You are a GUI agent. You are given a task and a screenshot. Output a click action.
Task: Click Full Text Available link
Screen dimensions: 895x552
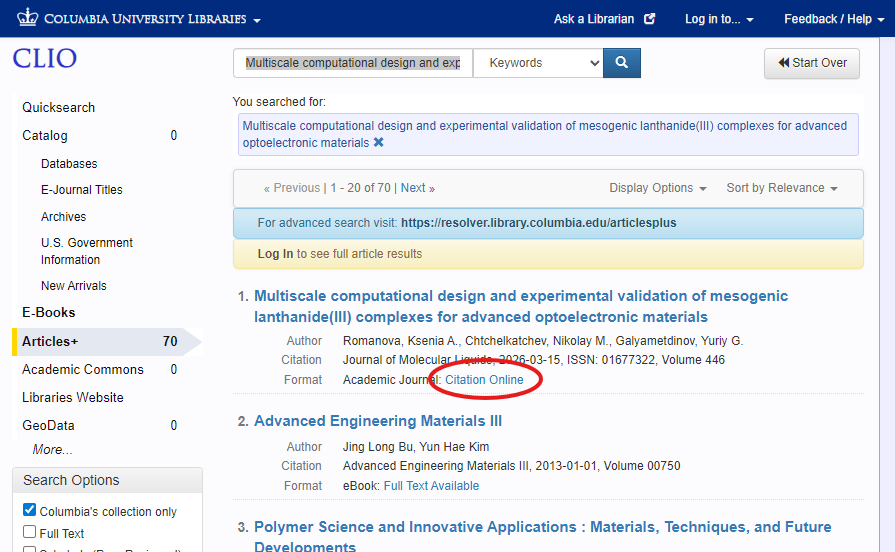pyautogui.click(x=432, y=486)
